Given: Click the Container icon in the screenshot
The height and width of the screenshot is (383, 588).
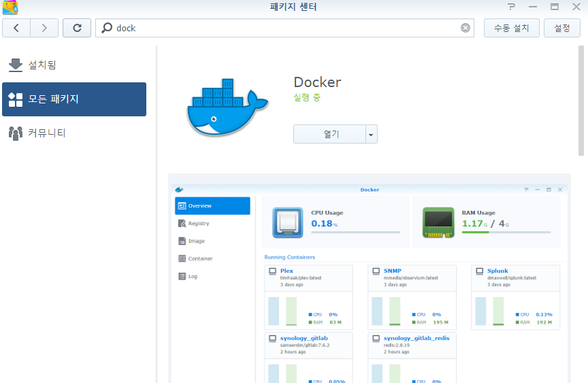Looking at the screenshot, I should click(x=182, y=259).
